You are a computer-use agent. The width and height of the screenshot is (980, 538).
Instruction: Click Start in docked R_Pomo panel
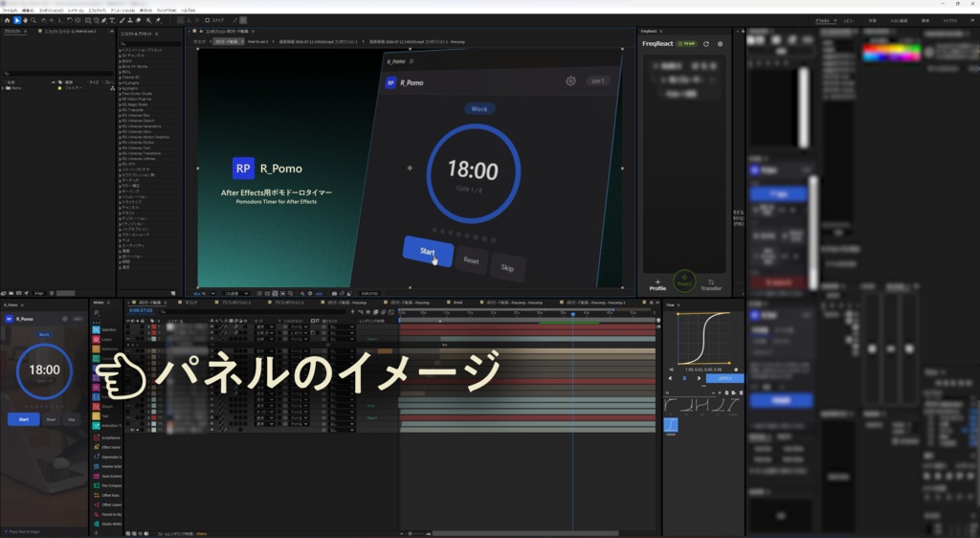24,419
